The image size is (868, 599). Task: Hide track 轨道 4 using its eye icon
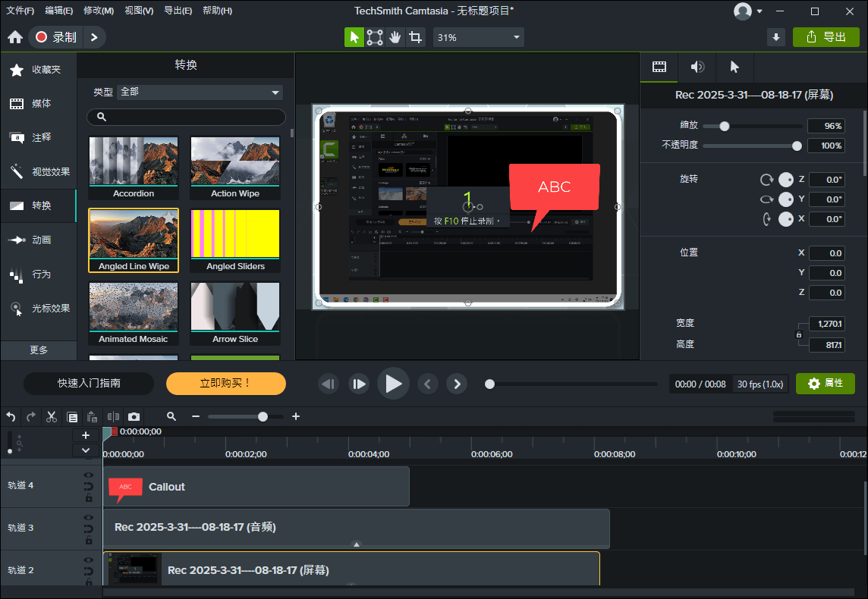pyautogui.click(x=88, y=475)
